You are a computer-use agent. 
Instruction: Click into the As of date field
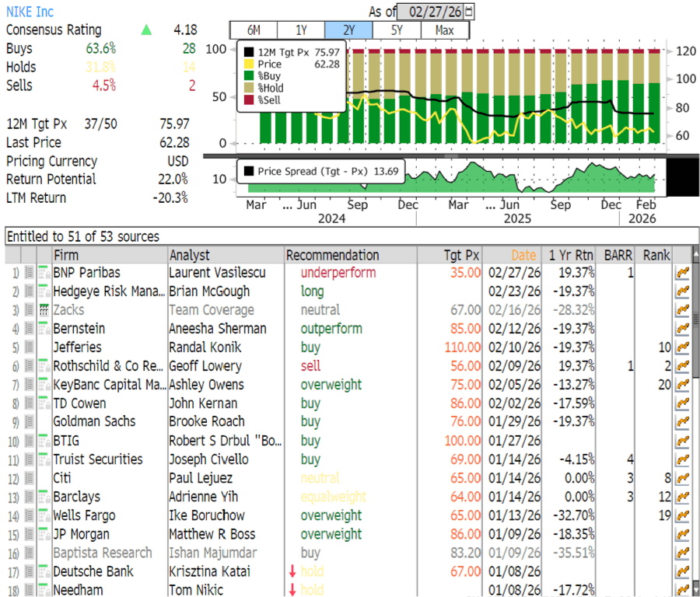point(430,12)
